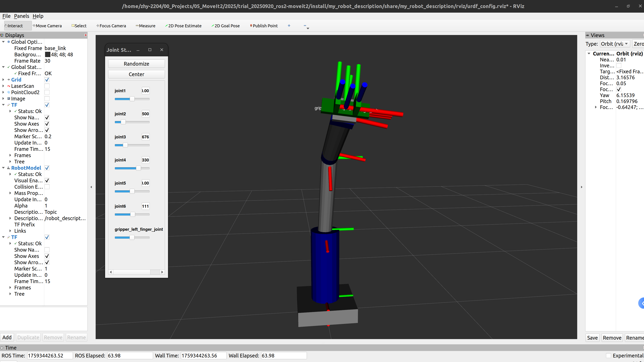Select the Interact tool
Screen dimensions: 644x362
(15, 26)
